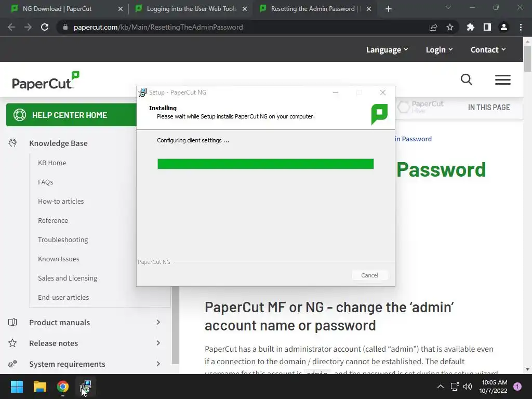Click the browser back arrow
Screen dimensions: 532x399
point(11,27)
